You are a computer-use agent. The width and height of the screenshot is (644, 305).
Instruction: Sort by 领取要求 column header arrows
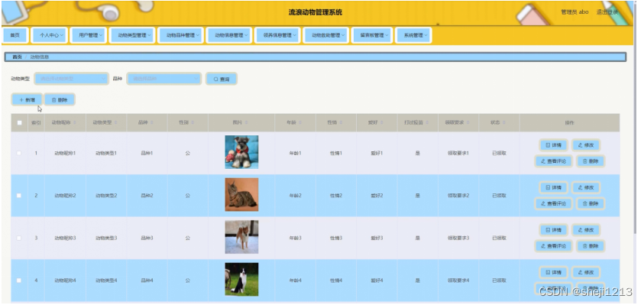point(468,123)
